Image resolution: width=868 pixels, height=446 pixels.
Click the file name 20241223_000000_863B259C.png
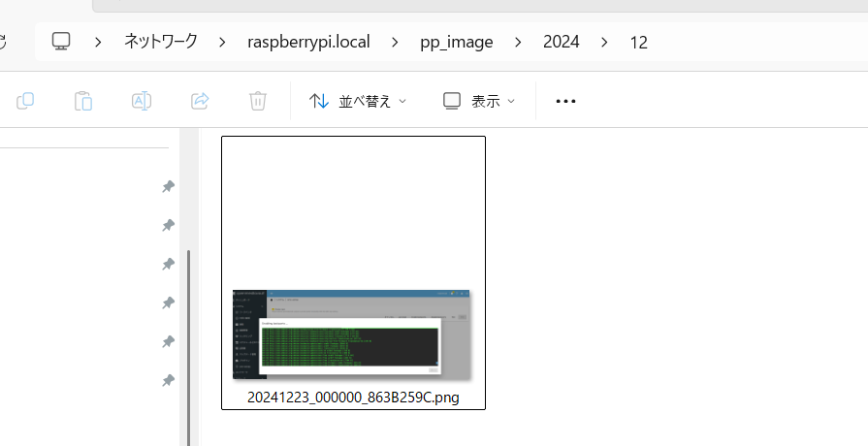click(353, 398)
